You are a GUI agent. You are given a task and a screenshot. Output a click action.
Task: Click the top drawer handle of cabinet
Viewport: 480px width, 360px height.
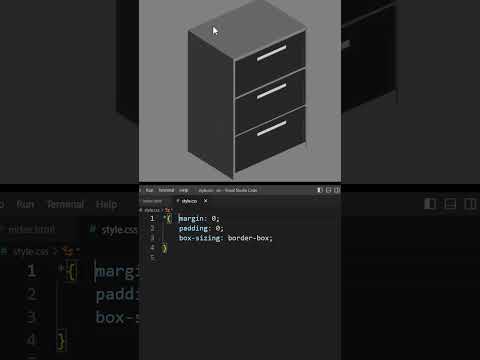pyautogui.click(x=272, y=53)
